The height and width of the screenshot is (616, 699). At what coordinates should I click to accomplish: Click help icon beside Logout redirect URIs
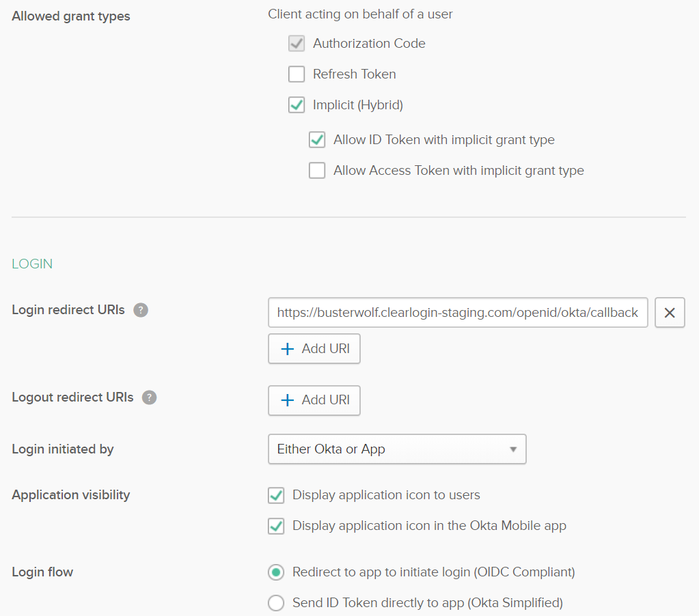click(149, 397)
